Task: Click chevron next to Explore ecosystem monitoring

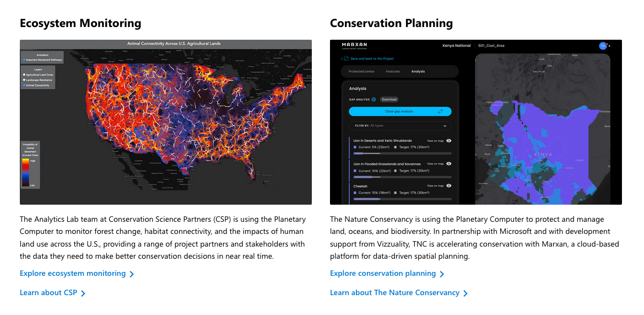Action: coord(132,274)
